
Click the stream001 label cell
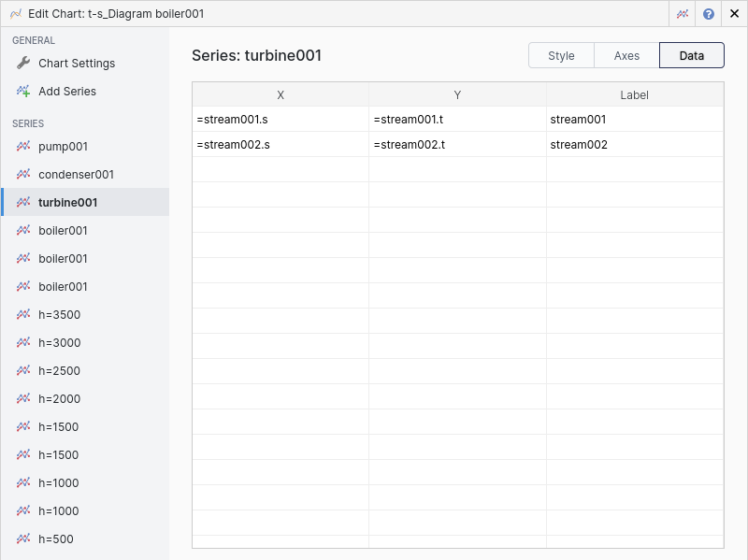pyautogui.click(x=634, y=120)
